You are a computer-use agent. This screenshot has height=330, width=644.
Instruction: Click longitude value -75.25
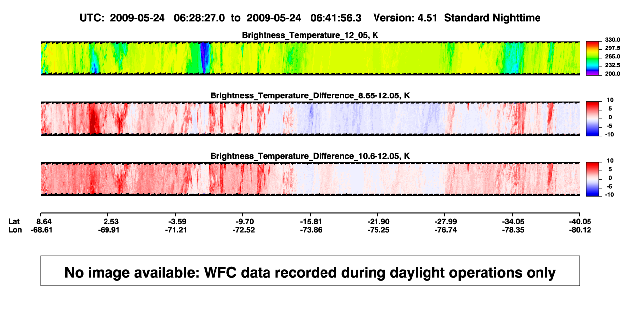click(377, 230)
